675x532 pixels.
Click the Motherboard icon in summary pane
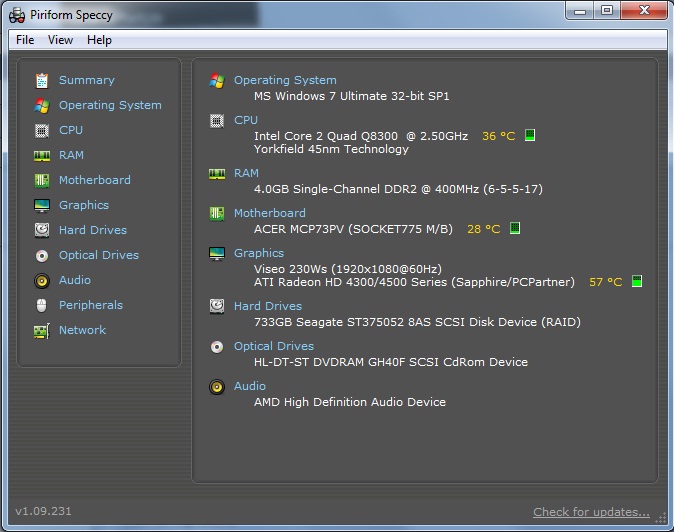(217, 213)
